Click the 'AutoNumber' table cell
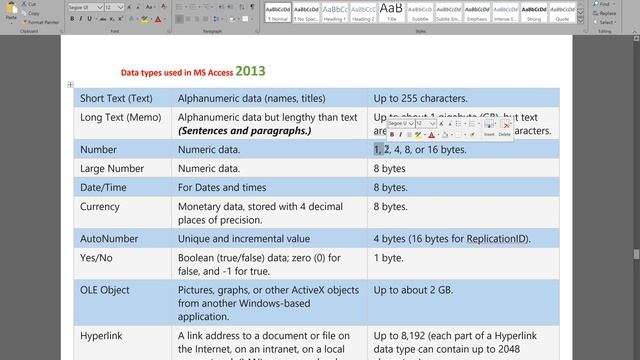640x360 pixels. coord(122,238)
